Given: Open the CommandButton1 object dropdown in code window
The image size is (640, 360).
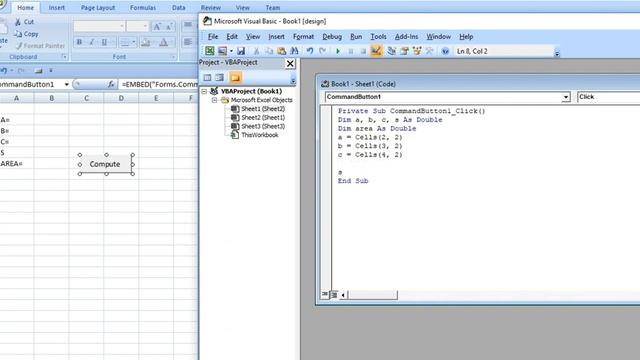Looking at the screenshot, I should click(566, 97).
